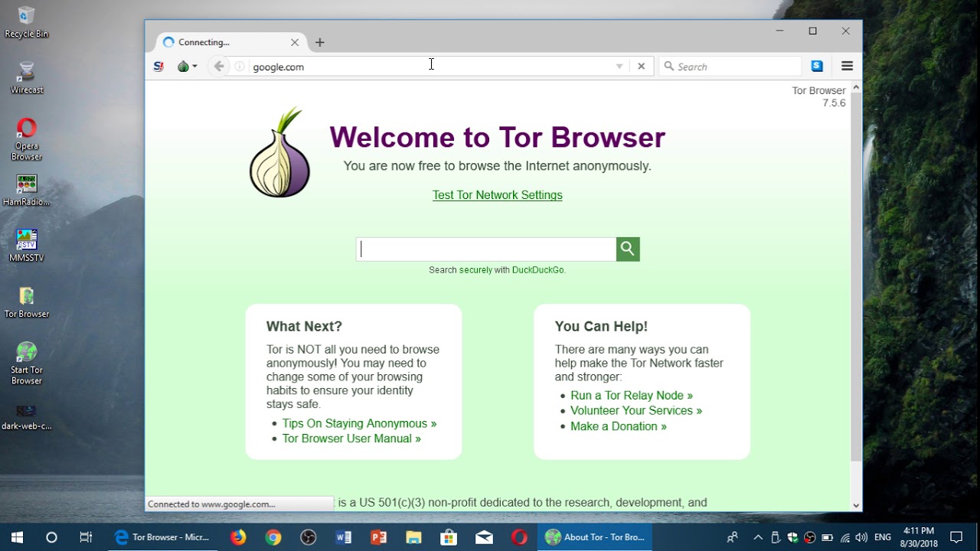Screen dimensions: 980x551
Task: Open the volume speaker tray icon
Action: coord(861,537)
